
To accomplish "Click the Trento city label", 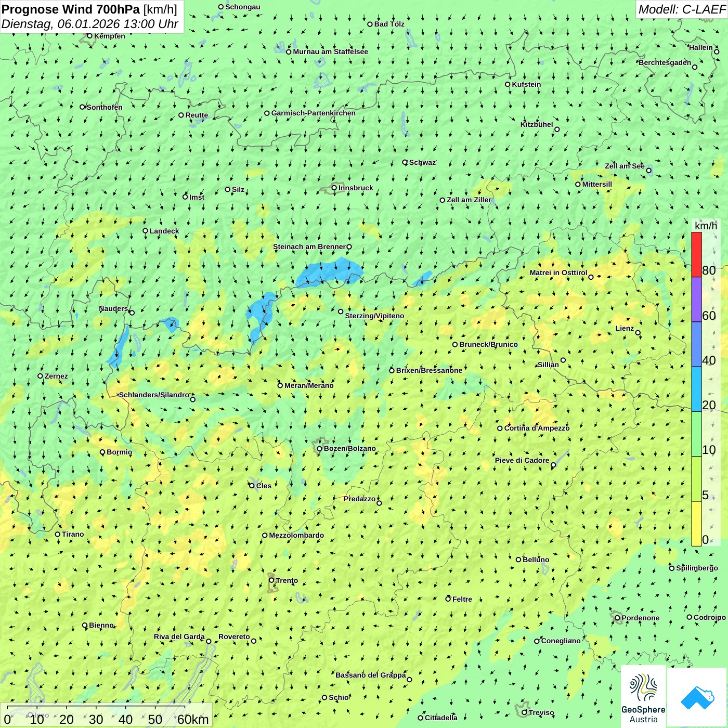I will pos(287,580).
